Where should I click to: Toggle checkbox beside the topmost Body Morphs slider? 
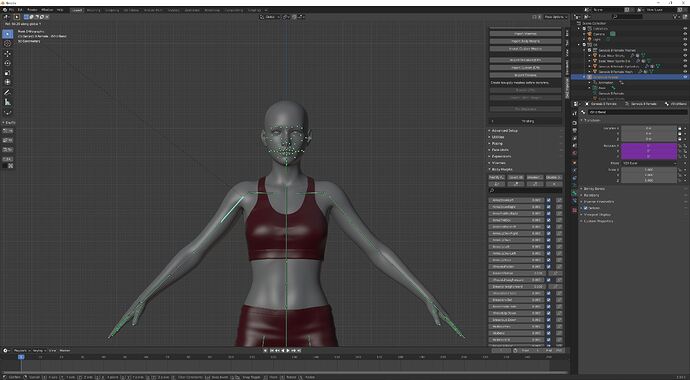coord(548,200)
